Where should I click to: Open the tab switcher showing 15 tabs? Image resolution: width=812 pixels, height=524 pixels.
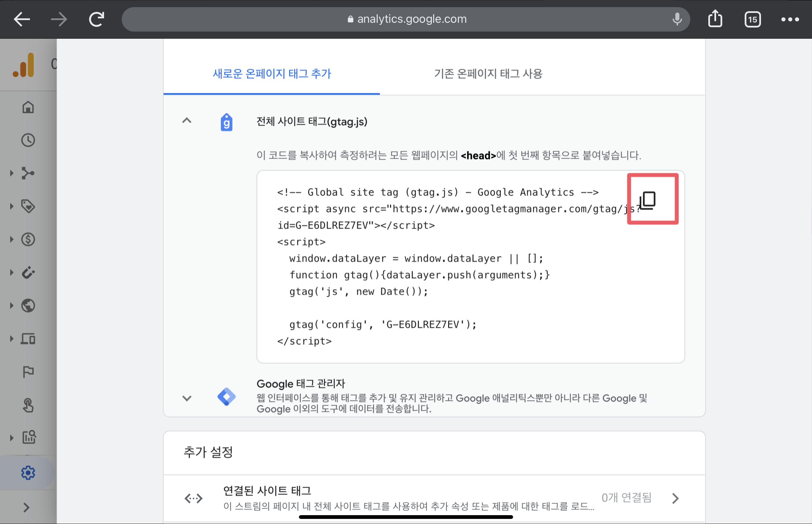752,19
